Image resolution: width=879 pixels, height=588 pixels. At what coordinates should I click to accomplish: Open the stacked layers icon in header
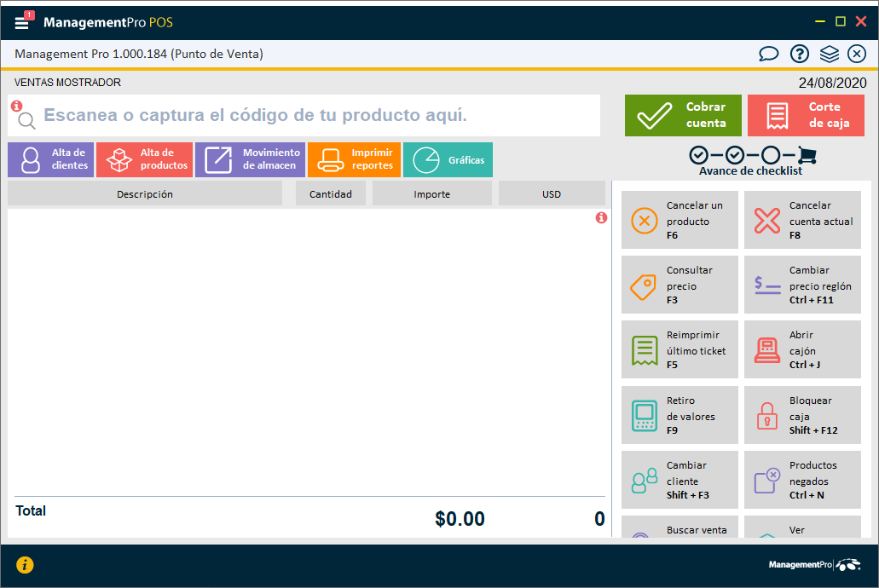pos(829,54)
